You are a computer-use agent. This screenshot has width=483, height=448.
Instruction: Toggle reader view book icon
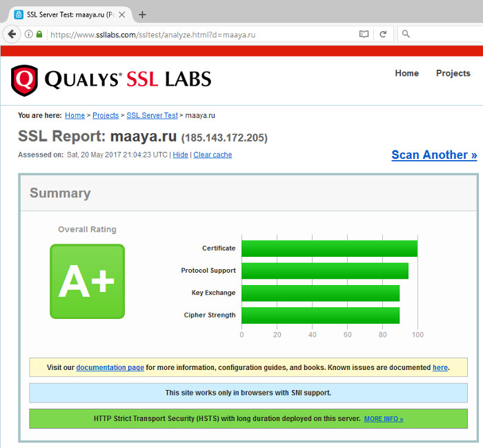pos(364,35)
